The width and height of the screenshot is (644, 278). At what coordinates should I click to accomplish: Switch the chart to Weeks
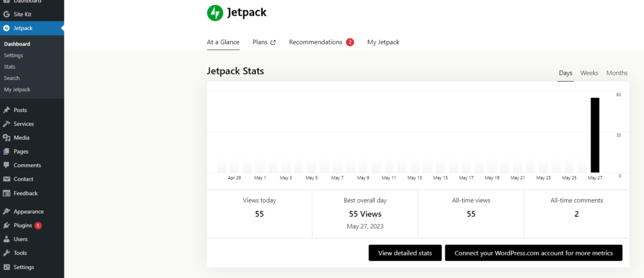pyautogui.click(x=589, y=73)
